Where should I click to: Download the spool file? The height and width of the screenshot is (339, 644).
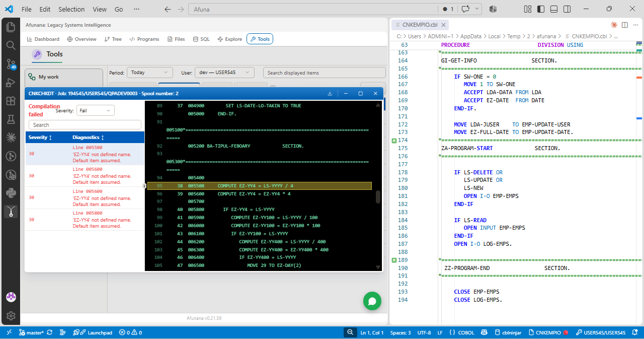point(330,93)
